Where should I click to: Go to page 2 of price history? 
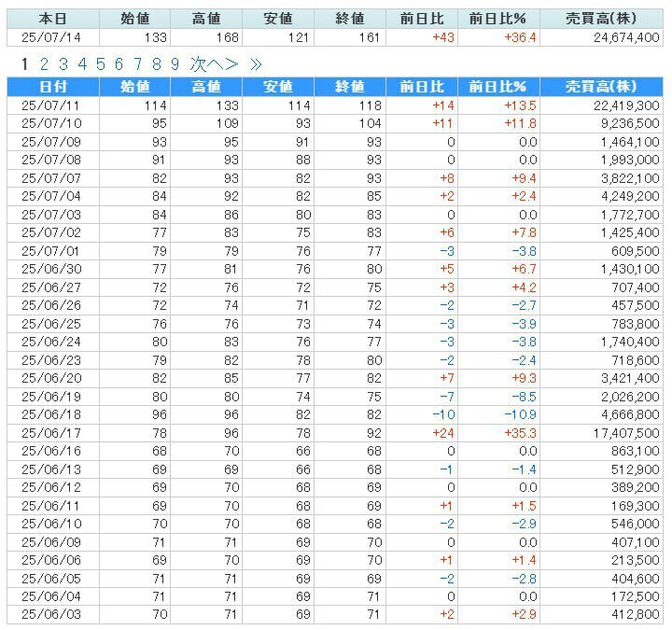pyautogui.click(x=44, y=64)
